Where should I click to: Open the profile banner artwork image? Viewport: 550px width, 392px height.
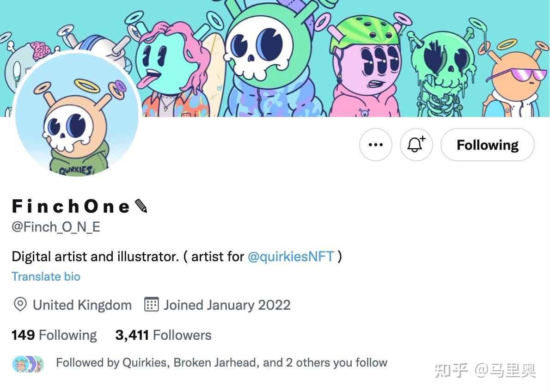[324, 60]
